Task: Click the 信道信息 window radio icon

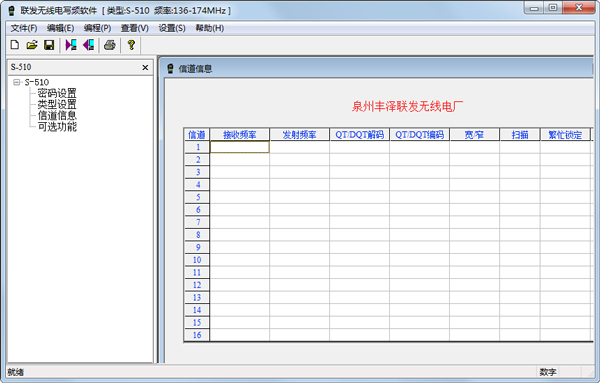Action: click(x=171, y=69)
